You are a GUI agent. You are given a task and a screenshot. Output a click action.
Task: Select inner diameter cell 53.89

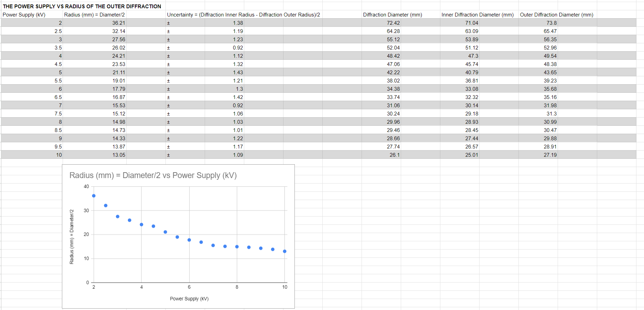click(x=472, y=39)
